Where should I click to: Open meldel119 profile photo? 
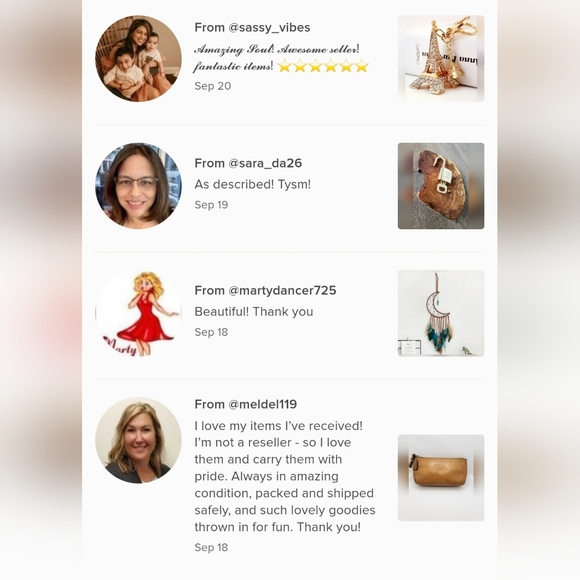(138, 441)
